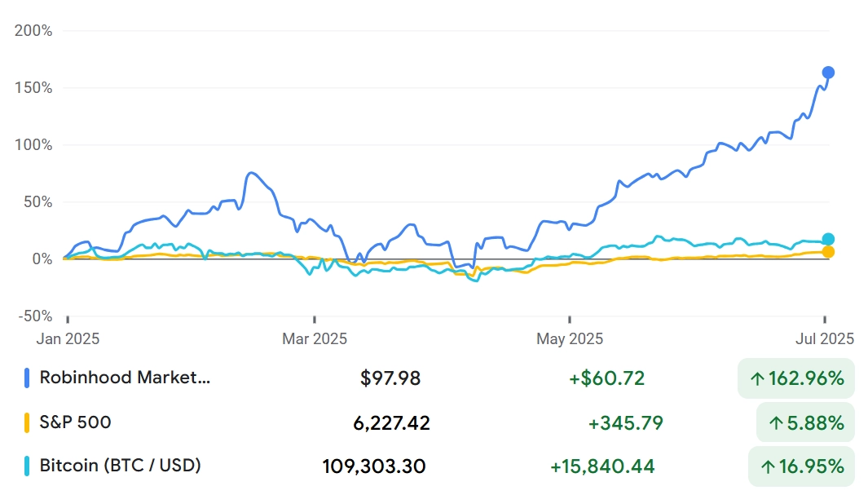Click the 100% y-axis label
The image size is (868, 495).
(33, 145)
